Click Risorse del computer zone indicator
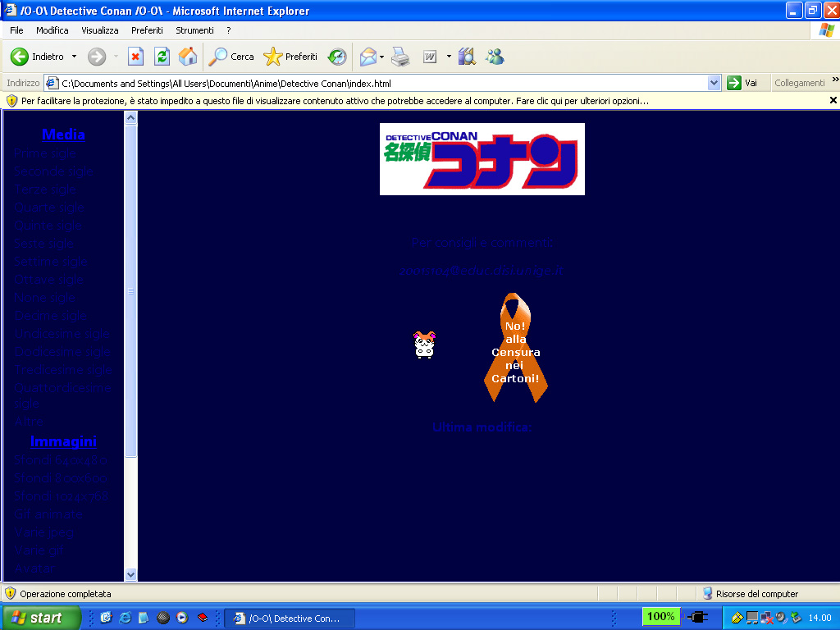This screenshot has height=630, width=840. click(x=750, y=594)
